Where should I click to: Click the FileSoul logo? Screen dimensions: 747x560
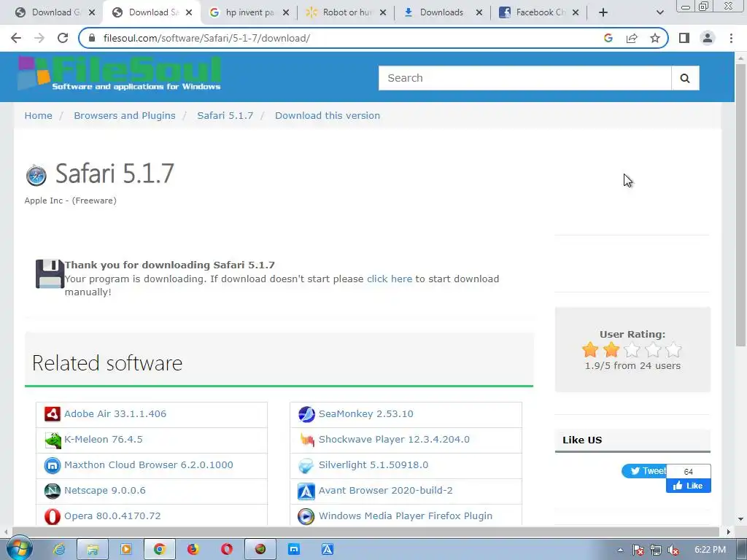pos(120,74)
